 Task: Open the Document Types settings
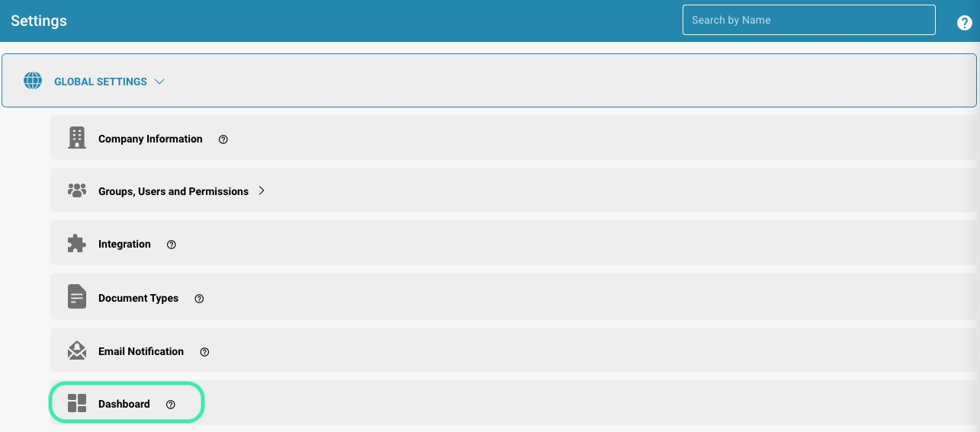click(x=138, y=298)
